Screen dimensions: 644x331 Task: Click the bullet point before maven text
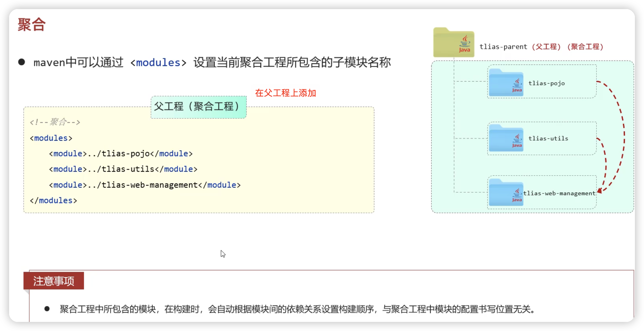(22, 62)
